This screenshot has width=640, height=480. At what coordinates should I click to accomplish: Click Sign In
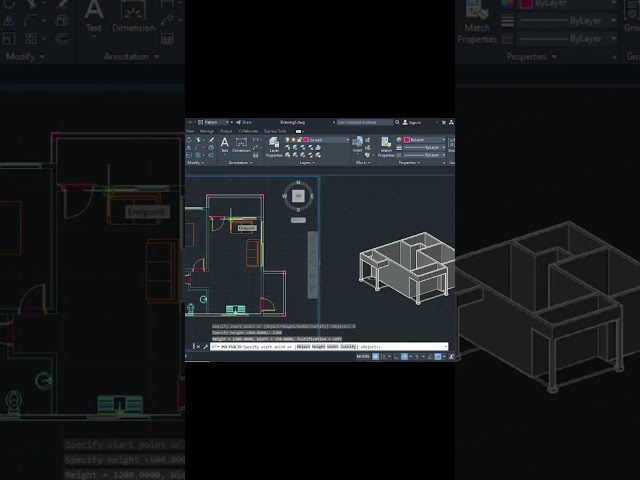[412, 122]
